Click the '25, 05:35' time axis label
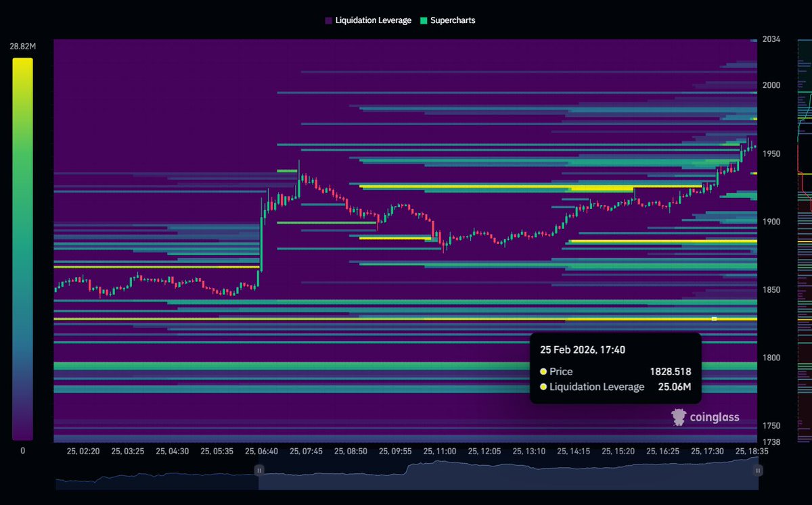Screen dimensions: 812x505 point(217,450)
